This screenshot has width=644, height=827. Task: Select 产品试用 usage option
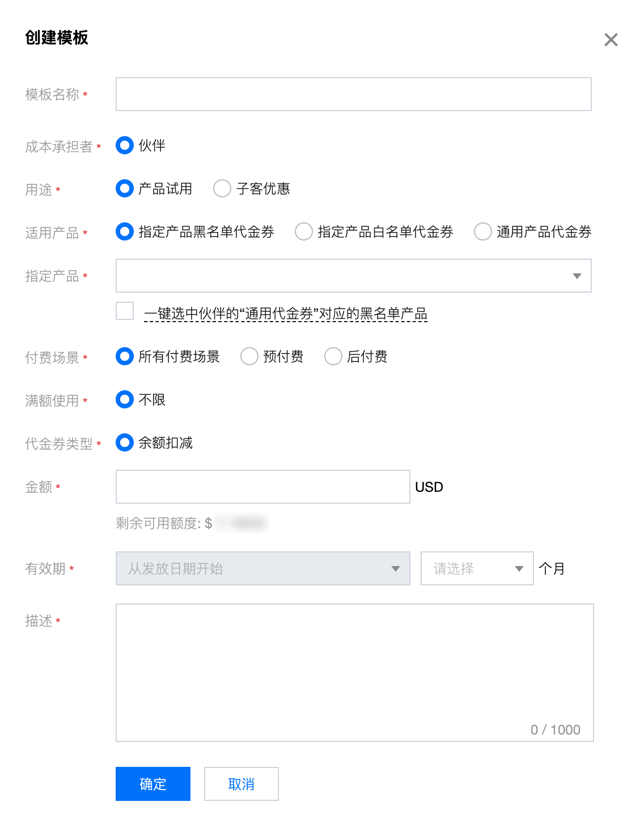(125, 188)
